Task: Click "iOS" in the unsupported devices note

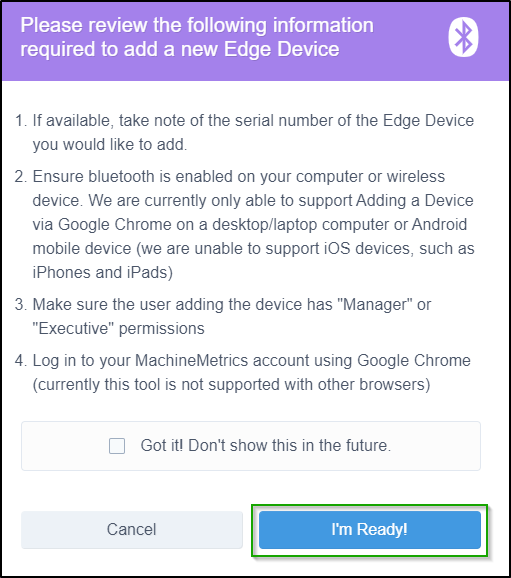Action: (337, 248)
